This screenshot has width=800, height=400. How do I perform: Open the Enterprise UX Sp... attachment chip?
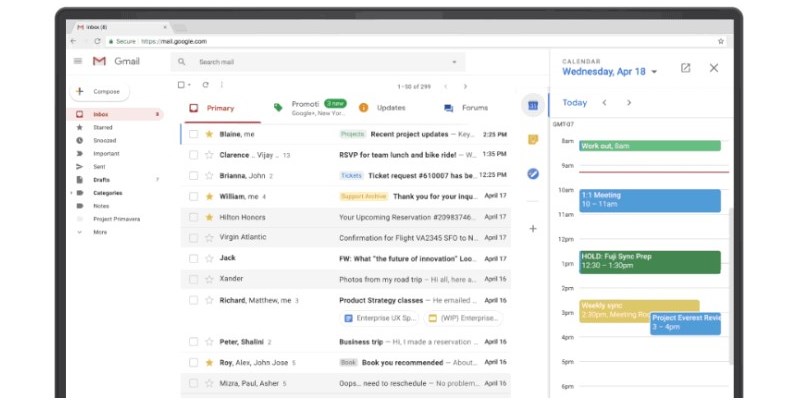[x=379, y=318]
